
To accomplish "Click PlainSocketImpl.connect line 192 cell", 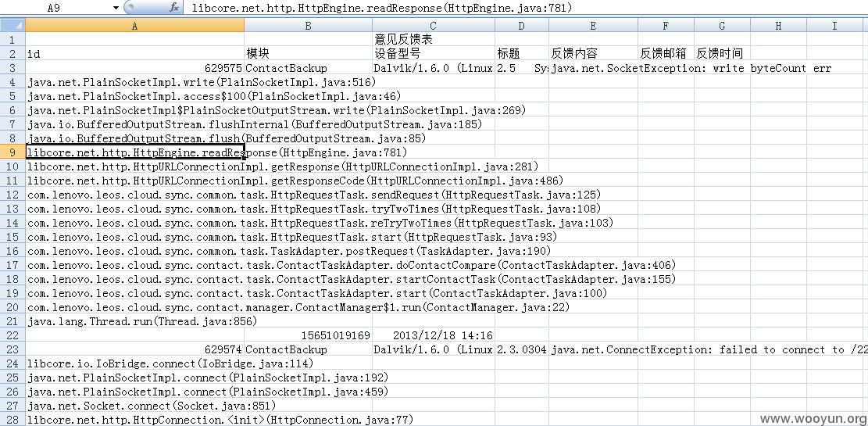I will (x=134, y=378).
